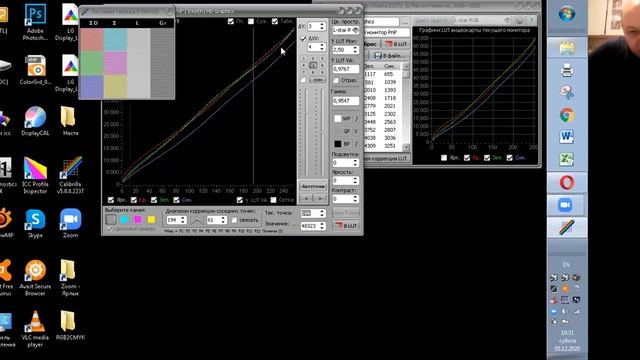Open the color space L-star dropdown
Screen dimensions: 640x360
346,30
